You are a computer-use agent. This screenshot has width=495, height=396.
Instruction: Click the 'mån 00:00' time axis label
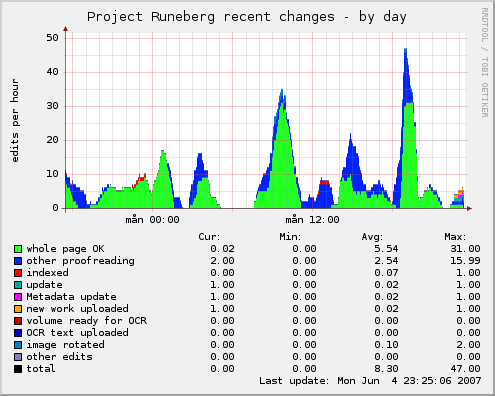pos(152,220)
